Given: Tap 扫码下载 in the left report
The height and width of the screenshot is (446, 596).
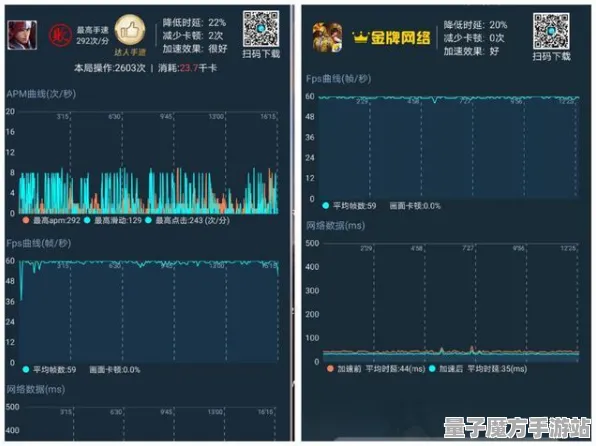Looking at the screenshot, I should [261, 54].
